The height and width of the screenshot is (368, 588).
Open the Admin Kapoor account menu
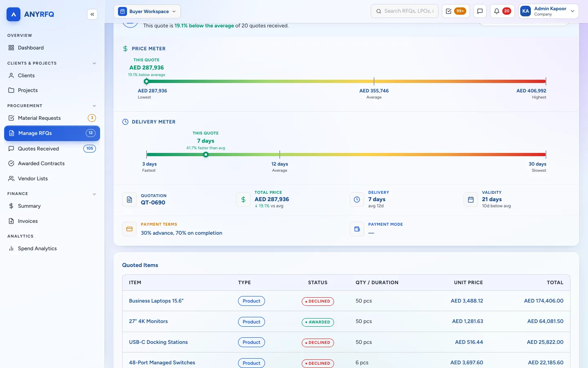point(549,11)
